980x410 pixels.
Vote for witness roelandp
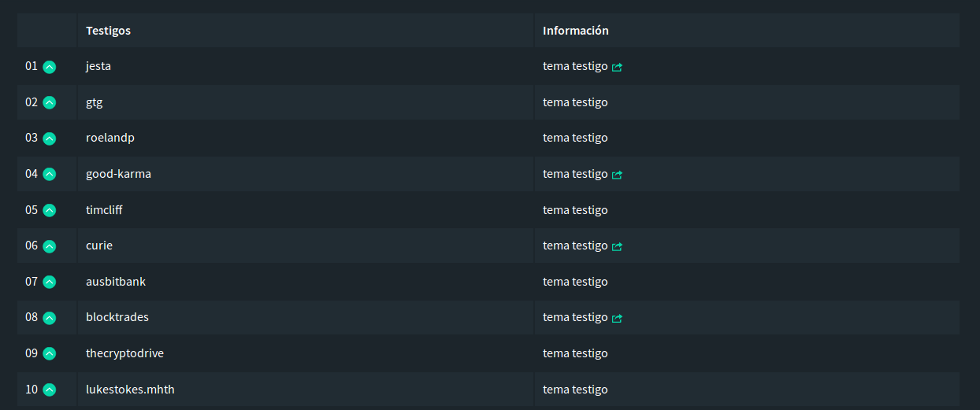(x=50, y=139)
